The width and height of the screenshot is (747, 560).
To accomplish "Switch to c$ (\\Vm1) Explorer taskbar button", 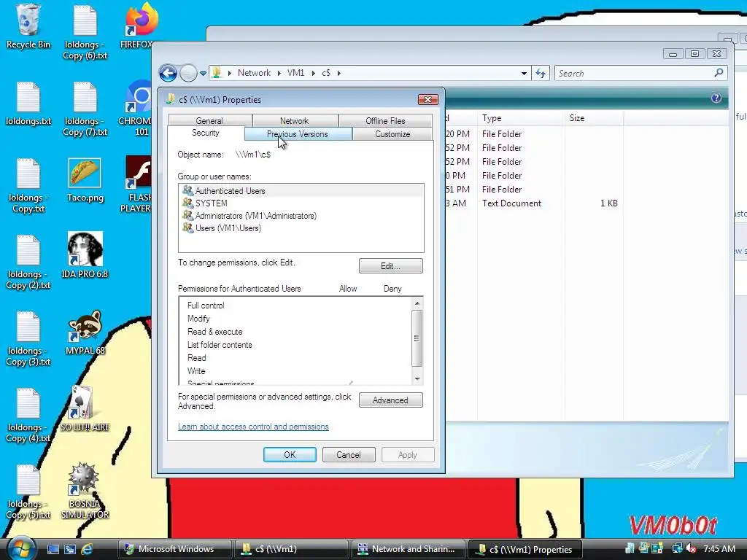I will [291, 549].
